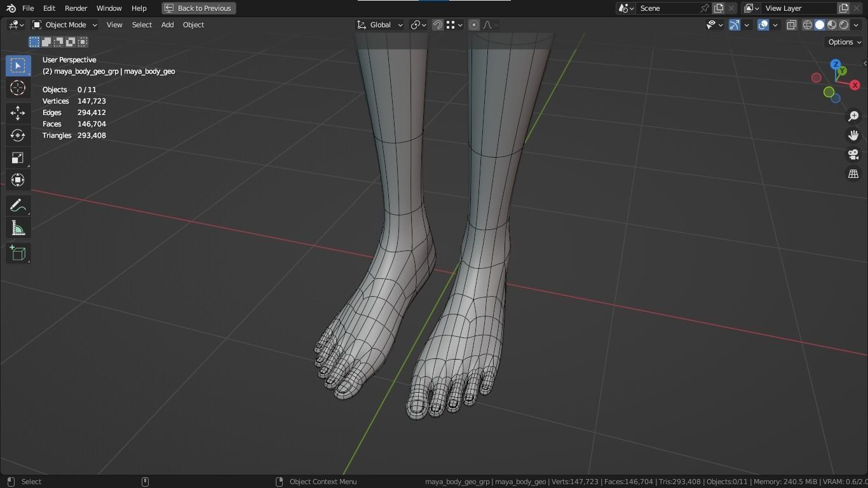Open object visibility and selectability dropdown
The width and height of the screenshot is (868, 488).
(715, 25)
